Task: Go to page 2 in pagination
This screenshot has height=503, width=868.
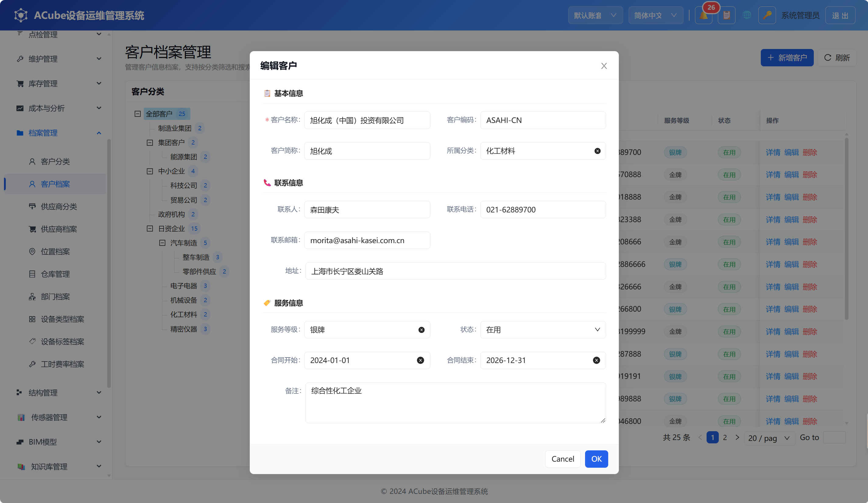Action: tap(725, 437)
